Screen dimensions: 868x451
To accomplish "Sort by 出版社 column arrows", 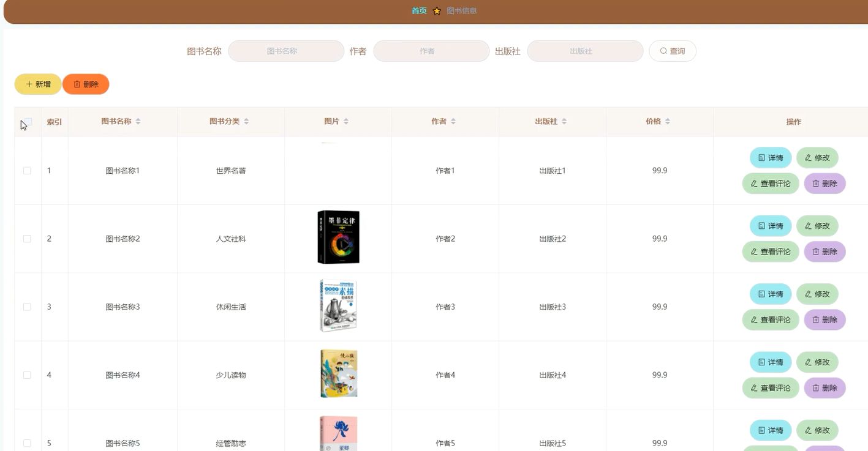I will (564, 122).
